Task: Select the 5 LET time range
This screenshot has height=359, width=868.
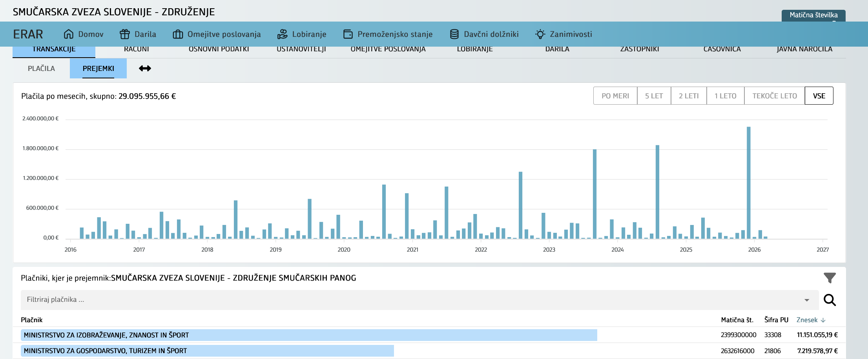Action: 654,96
